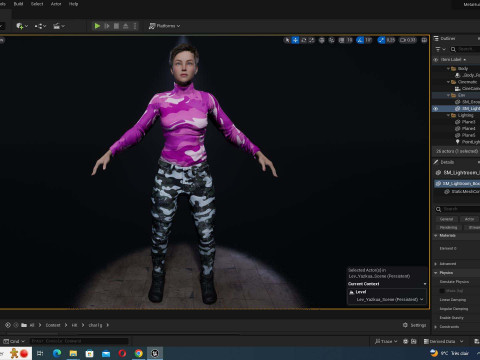Open rotation snap 10° value dropdown
This screenshot has height=360, width=480.
tap(368, 40)
